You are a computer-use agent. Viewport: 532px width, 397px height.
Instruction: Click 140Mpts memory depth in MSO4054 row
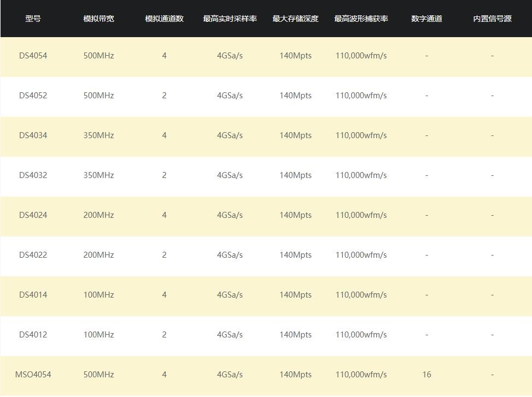295,375
